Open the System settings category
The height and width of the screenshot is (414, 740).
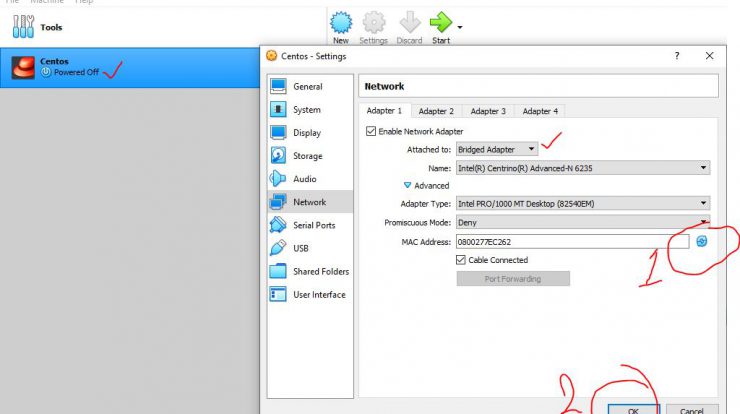click(310, 110)
